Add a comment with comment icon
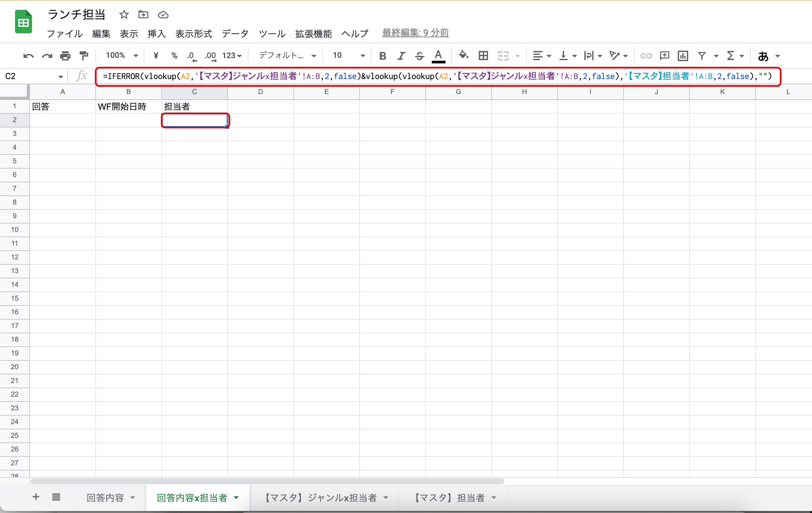The image size is (812, 513). pyautogui.click(x=664, y=56)
